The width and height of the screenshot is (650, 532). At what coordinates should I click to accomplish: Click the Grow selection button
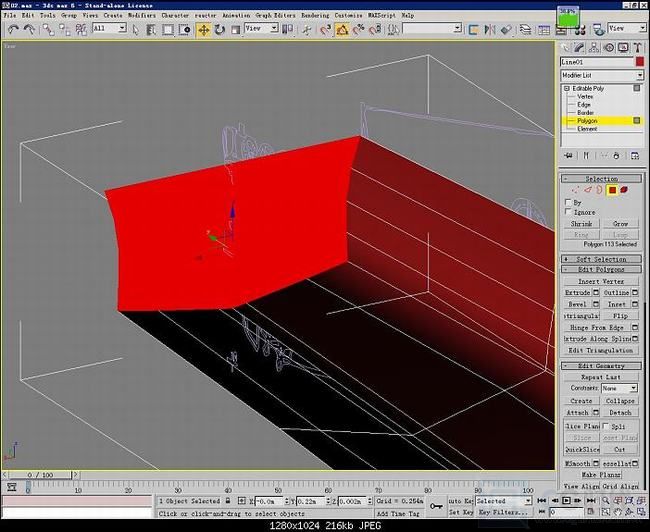621,223
